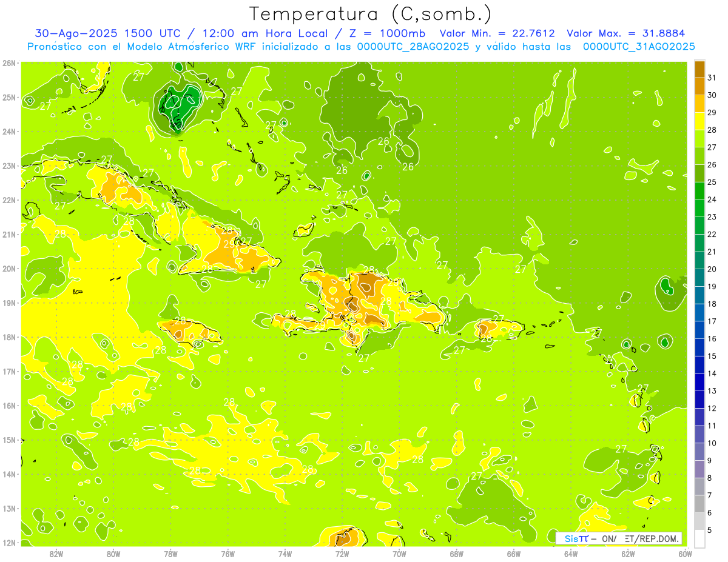Click the latitude axis label "12N"
This screenshot has height=562, width=728.
click(9, 543)
